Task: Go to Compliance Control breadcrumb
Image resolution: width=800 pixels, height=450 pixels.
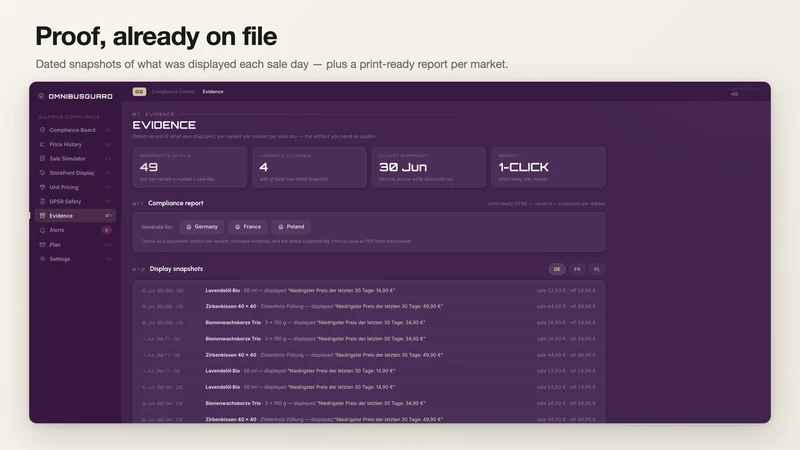Action: (x=173, y=92)
